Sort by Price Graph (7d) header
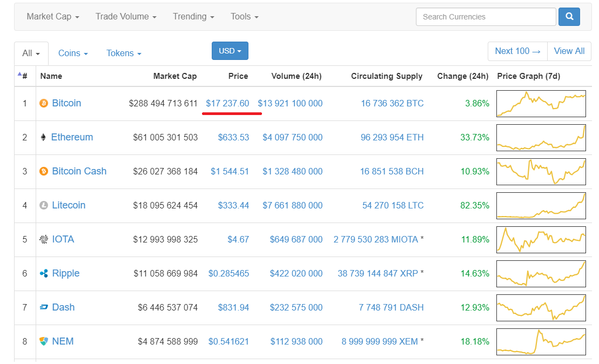The height and width of the screenshot is (364, 599). 528,76
